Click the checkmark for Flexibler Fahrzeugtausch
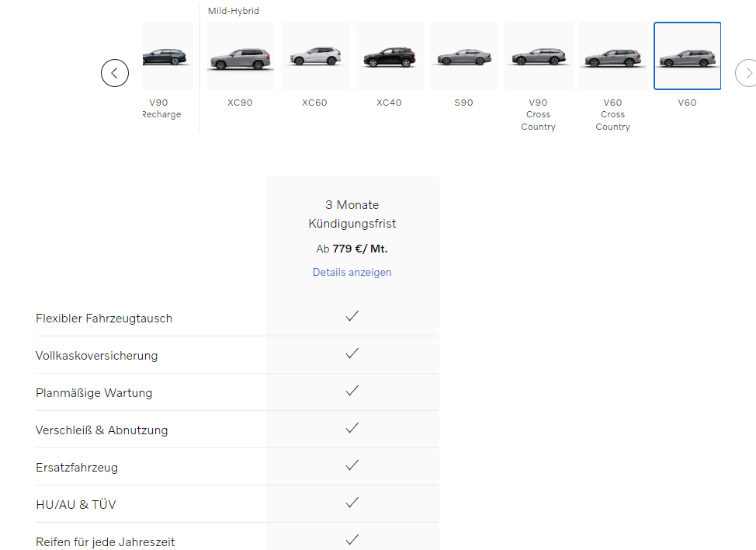Screen dimensions: 756x550 click(x=352, y=316)
